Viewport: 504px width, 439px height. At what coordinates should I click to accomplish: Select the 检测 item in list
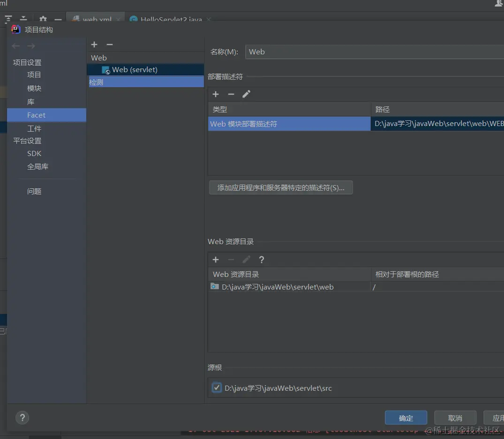point(146,82)
